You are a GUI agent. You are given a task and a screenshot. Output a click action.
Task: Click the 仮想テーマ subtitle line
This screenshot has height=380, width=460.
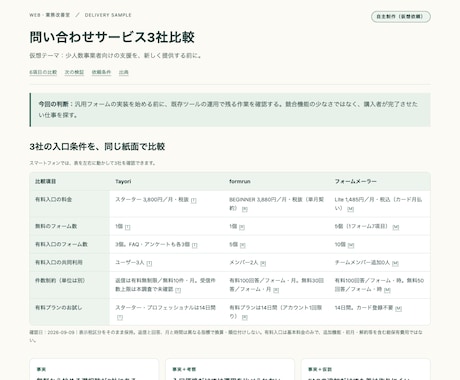115,56
